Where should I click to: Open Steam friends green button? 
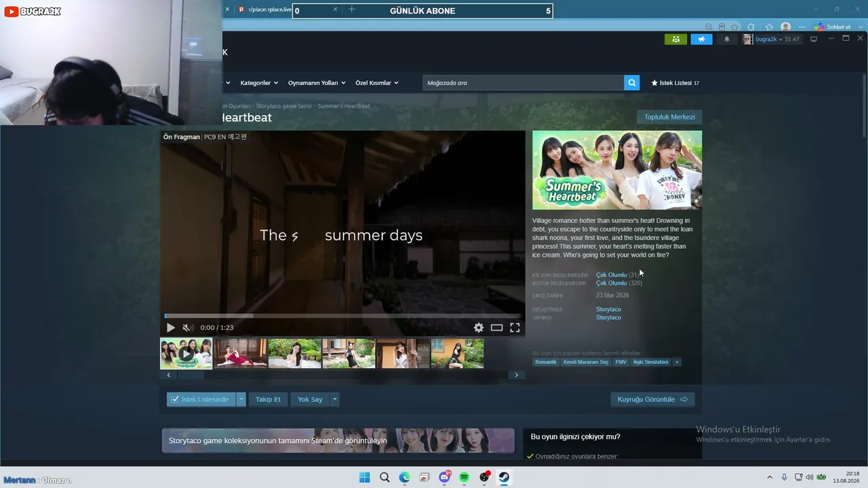[675, 39]
